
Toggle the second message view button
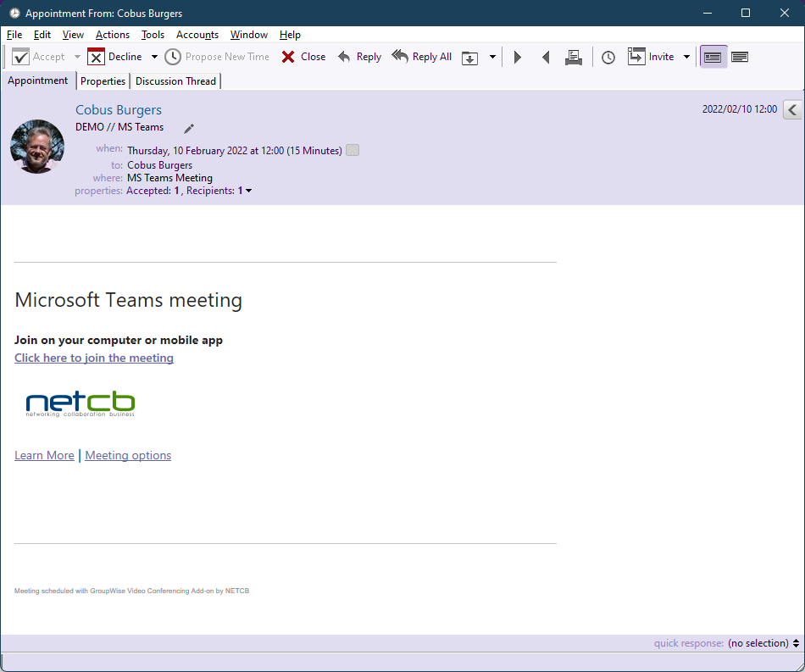coord(740,57)
